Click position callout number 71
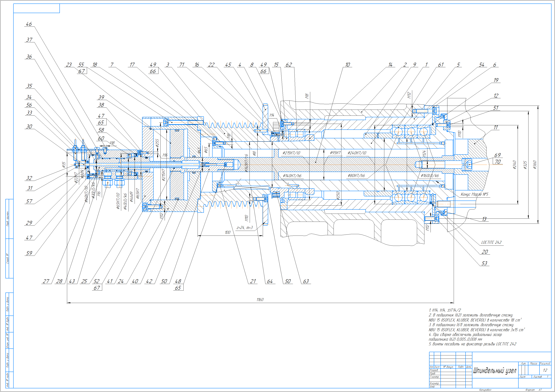 coord(182,65)
